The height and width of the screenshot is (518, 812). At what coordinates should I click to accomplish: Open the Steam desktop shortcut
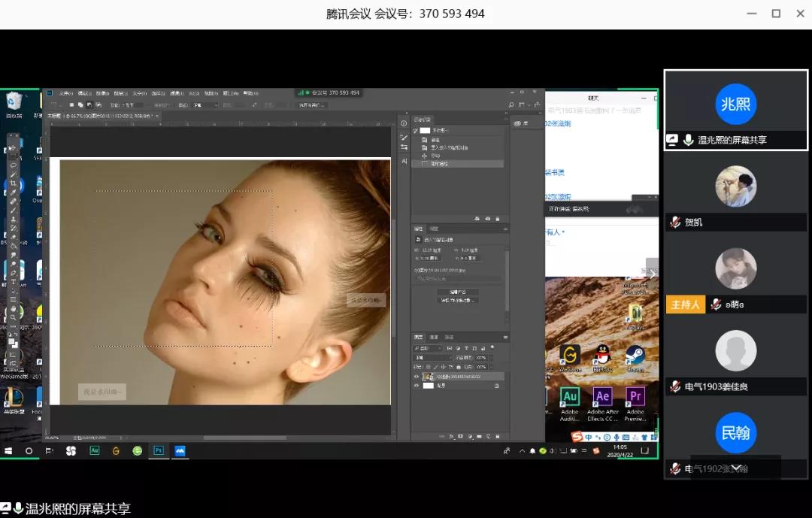pyautogui.click(x=635, y=354)
